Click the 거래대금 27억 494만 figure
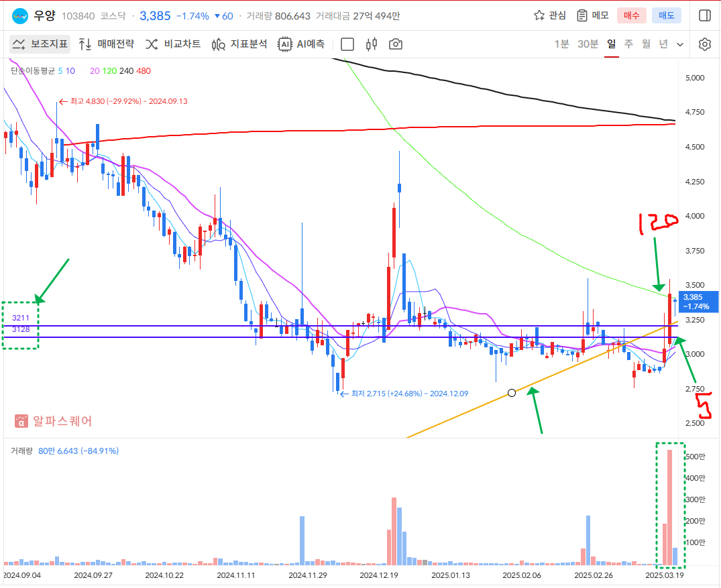Screen dimensions: 721x588 [357, 16]
